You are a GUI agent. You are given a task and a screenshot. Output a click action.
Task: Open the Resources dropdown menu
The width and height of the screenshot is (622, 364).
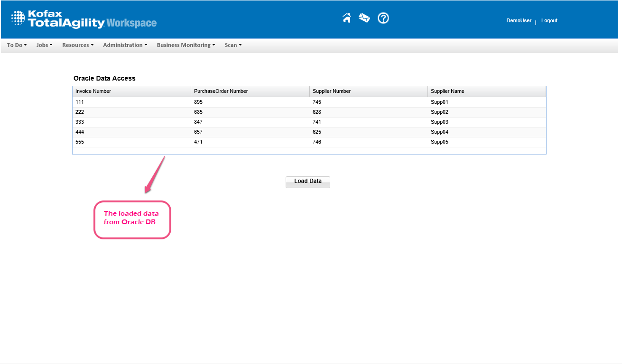pos(78,45)
